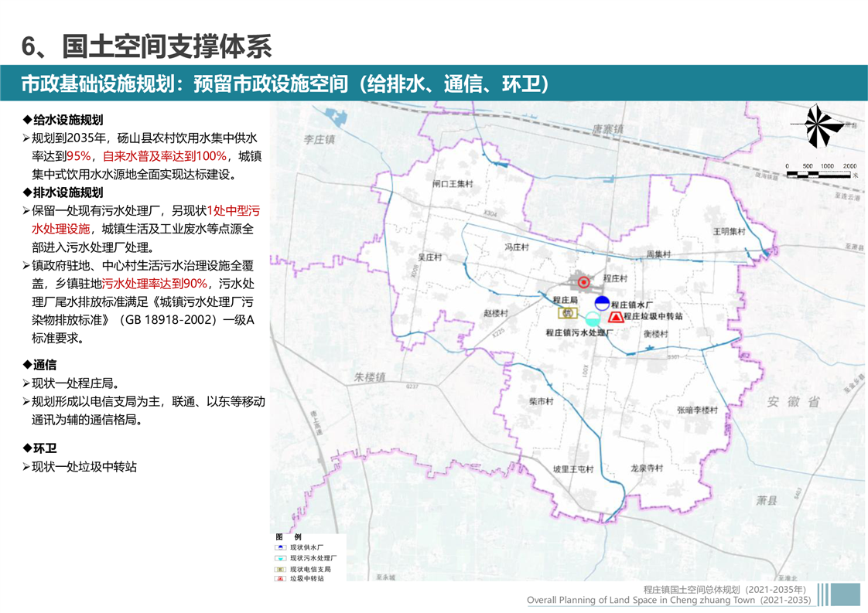868x613 pixels.
Task: Click the 现状电信支局 legend icon
Action: [280, 568]
